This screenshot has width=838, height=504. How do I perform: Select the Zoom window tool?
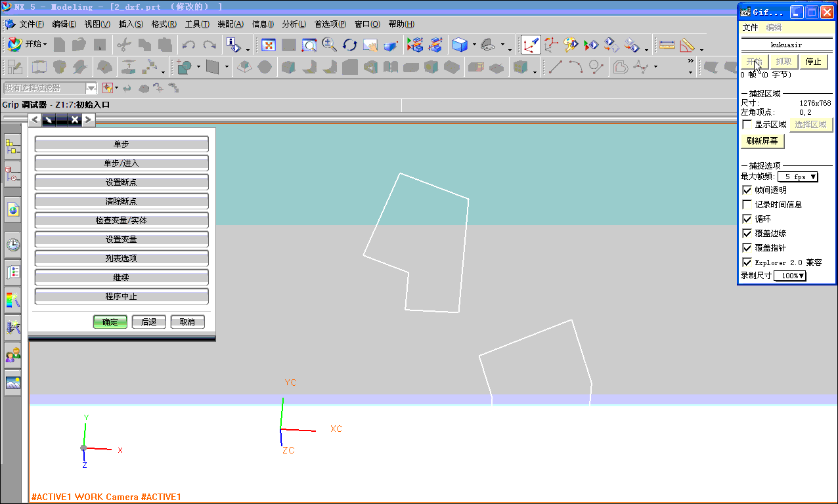tap(309, 45)
